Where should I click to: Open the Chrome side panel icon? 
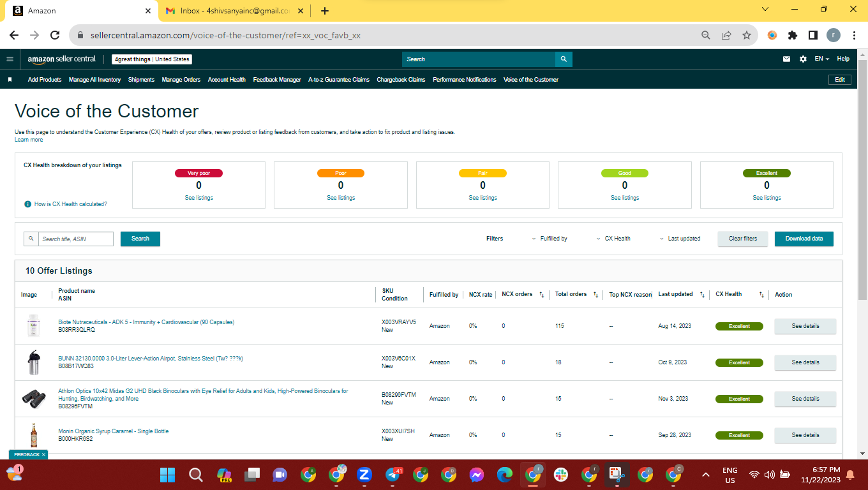tap(813, 36)
